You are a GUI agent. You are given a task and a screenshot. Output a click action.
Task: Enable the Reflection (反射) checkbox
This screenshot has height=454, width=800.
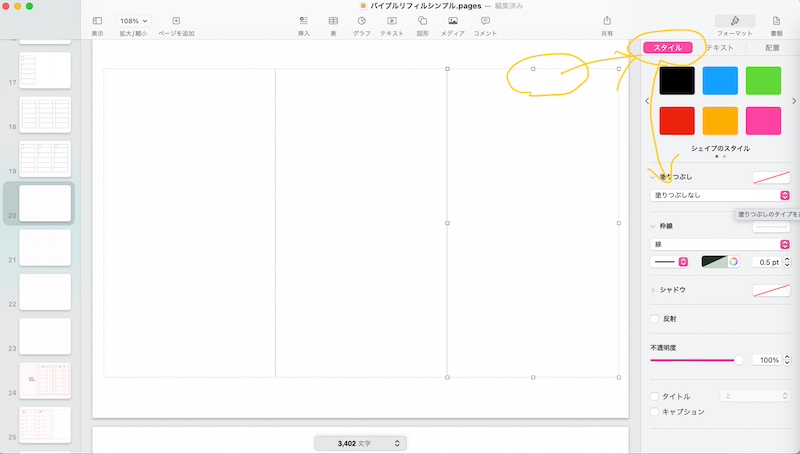[655, 319]
